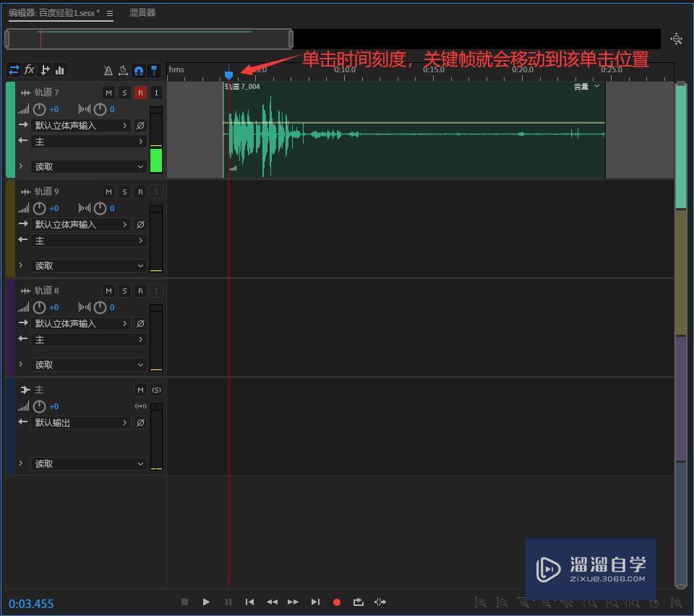Solo track 轨道 9
The image size is (694, 616).
(x=124, y=192)
